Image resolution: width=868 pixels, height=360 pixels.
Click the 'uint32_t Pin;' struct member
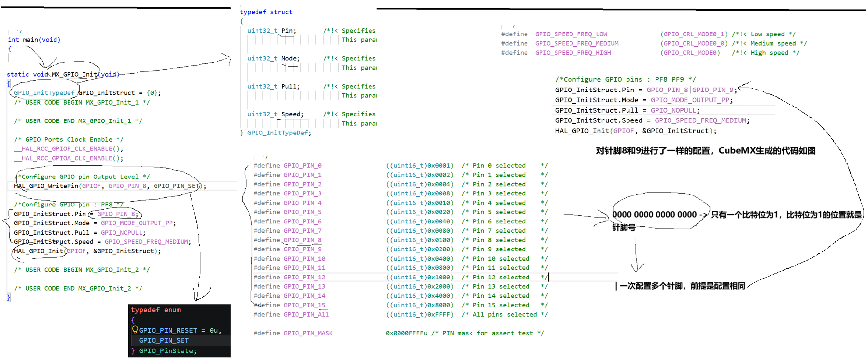[x=272, y=31]
